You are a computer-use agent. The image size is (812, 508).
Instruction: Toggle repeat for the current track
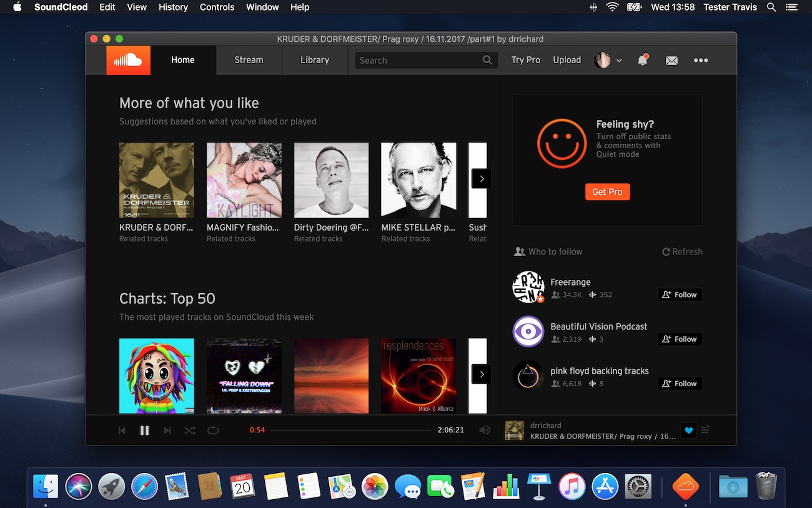pos(212,430)
